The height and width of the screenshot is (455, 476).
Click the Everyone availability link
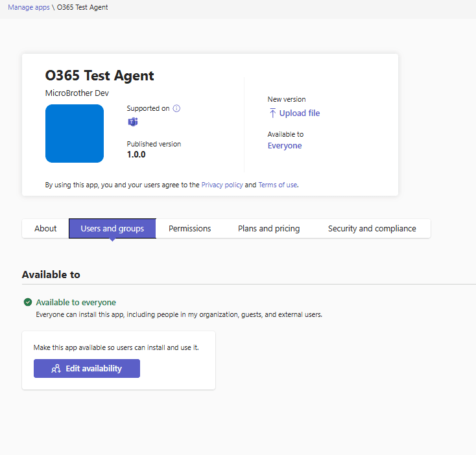285,146
